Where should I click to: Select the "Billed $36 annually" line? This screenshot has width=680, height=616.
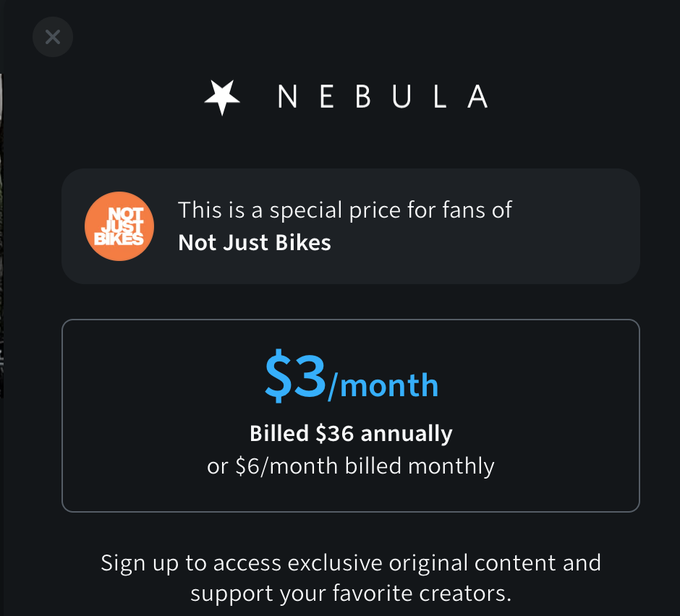[351, 434]
